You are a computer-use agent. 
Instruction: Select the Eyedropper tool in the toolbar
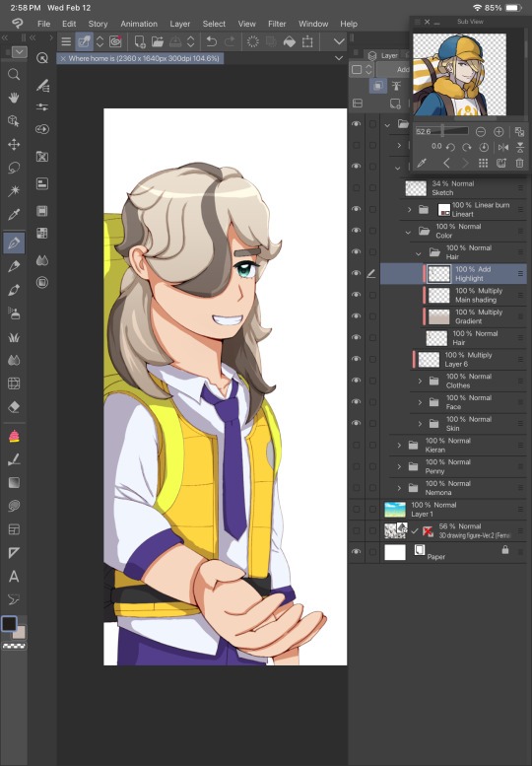(14, 214)
